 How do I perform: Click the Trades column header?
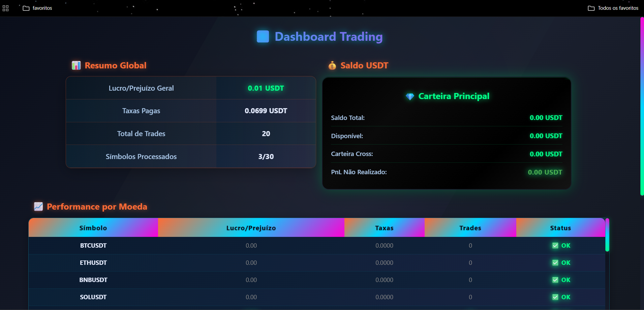point(470,228)
